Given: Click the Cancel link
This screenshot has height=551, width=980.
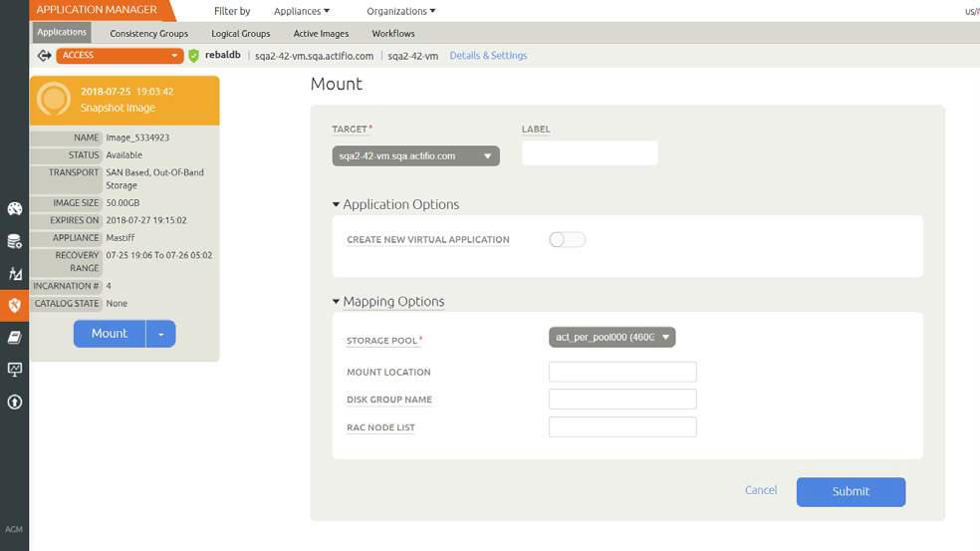Looking at the screenshot, I should pyautogui.click(x=761, y=490).
